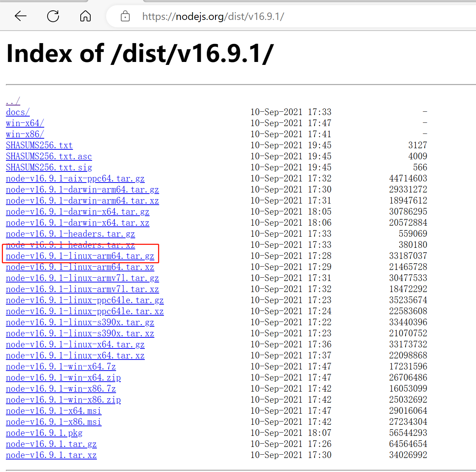
Task: Click timestamp '10-Sep-2021 18:07'
Action: 291,433
